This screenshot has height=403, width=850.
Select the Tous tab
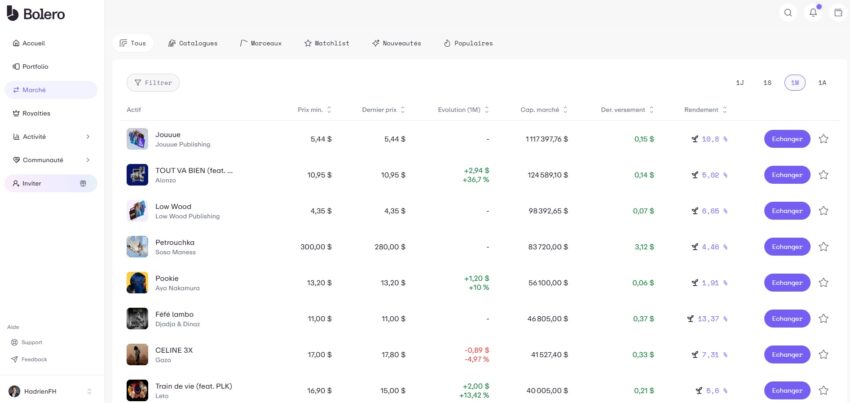pos(133,43)
